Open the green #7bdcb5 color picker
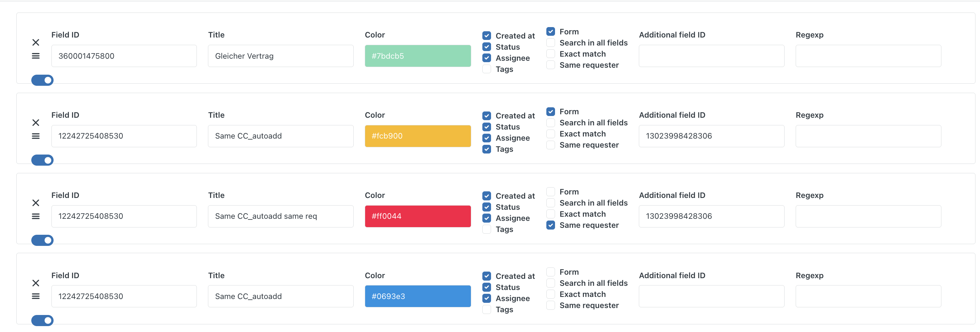Screen dimensions: 980x332 [417, 56]
